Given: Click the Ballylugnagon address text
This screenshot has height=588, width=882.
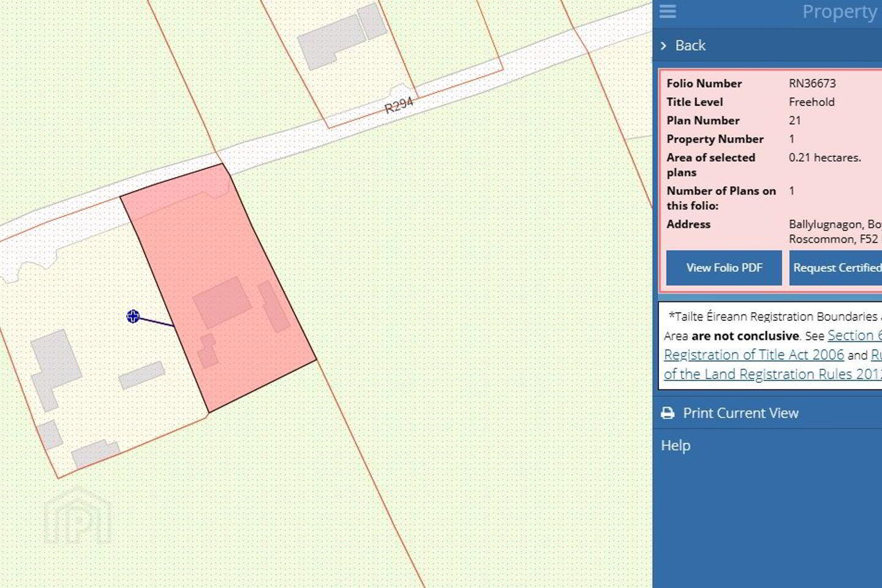Looking at the screenshot, I should click(835, 232).
